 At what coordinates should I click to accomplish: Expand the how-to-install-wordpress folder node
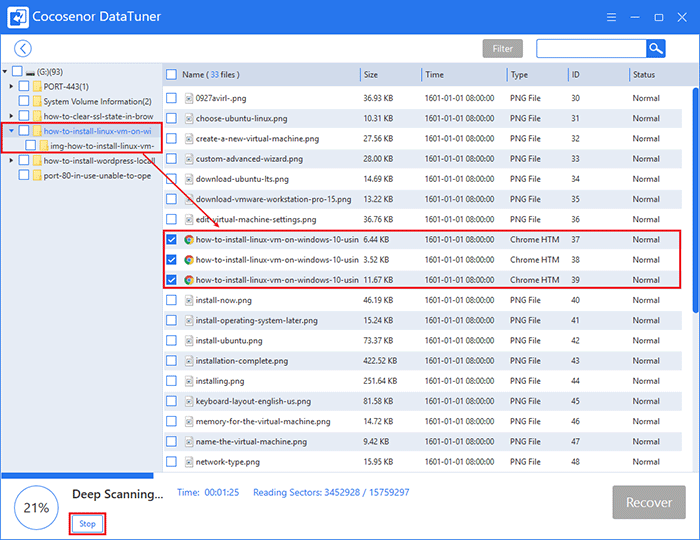[12, 161]
